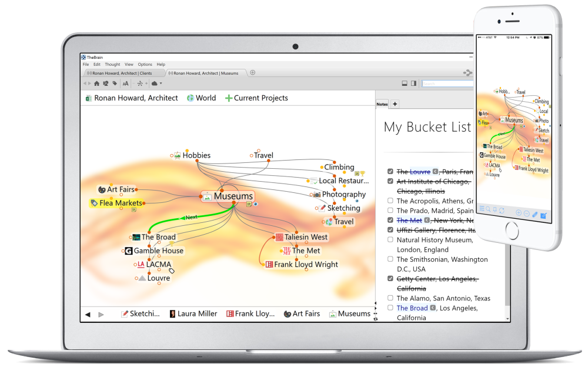Image resolution: width=588 pixels, height=367 pixels.
Task: Select the Taliesin West thought
Action: click(302, 237)
